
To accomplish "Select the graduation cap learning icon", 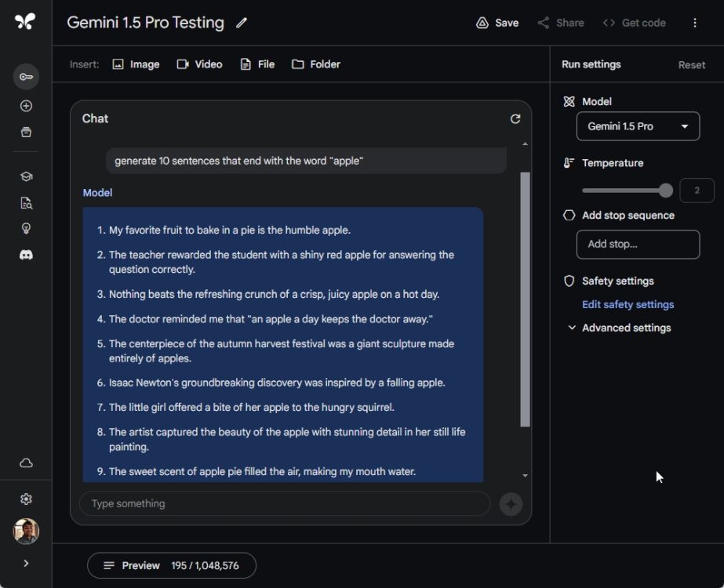I will click(x=26, y=176).
